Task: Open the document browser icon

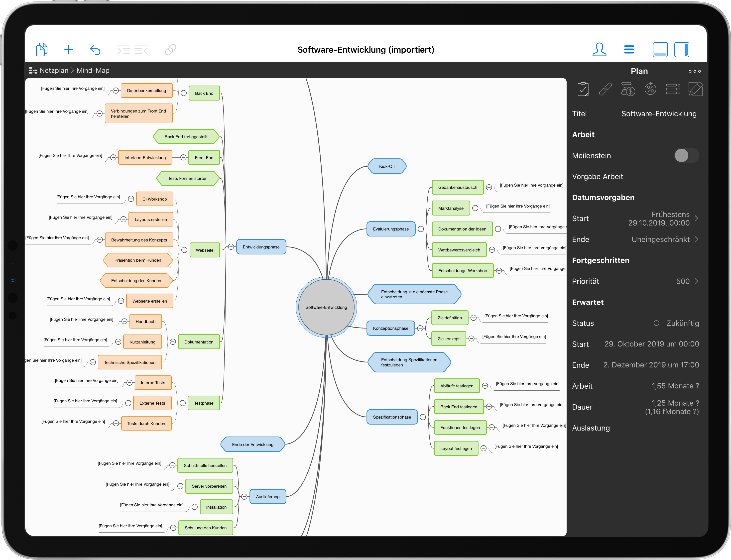Action: 41,49
